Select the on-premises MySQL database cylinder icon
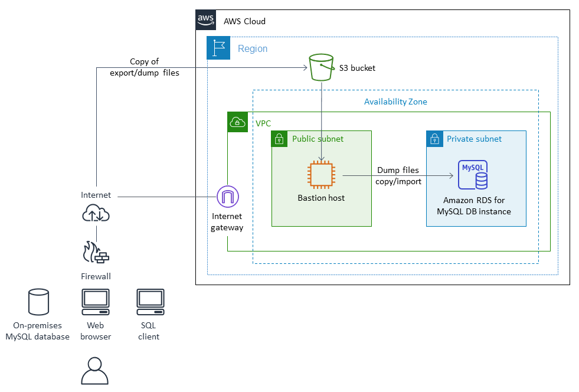This screenshot has width=579, height=392. tap(38, 302)
